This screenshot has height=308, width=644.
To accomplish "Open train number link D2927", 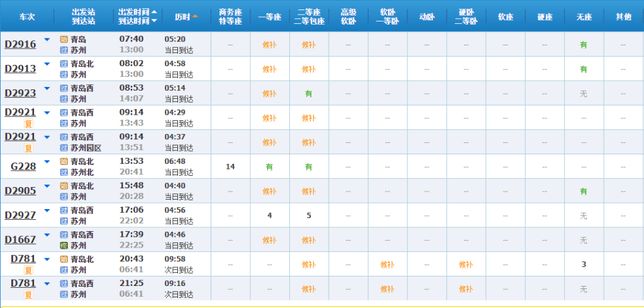I will [20, 215].
